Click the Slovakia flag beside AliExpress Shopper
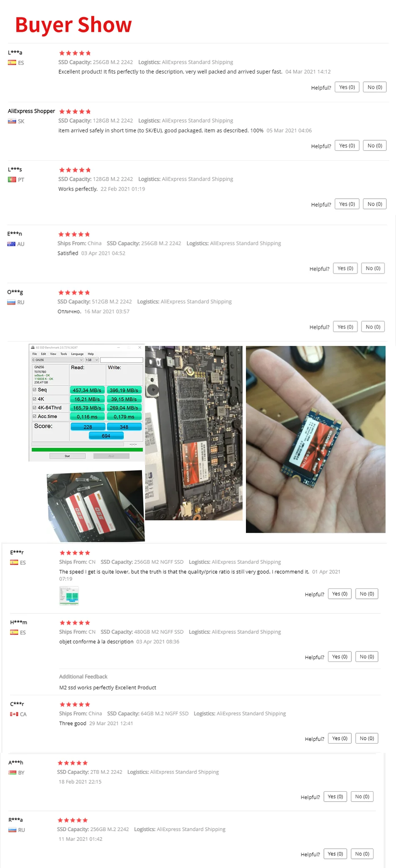 tap(12, 121)
